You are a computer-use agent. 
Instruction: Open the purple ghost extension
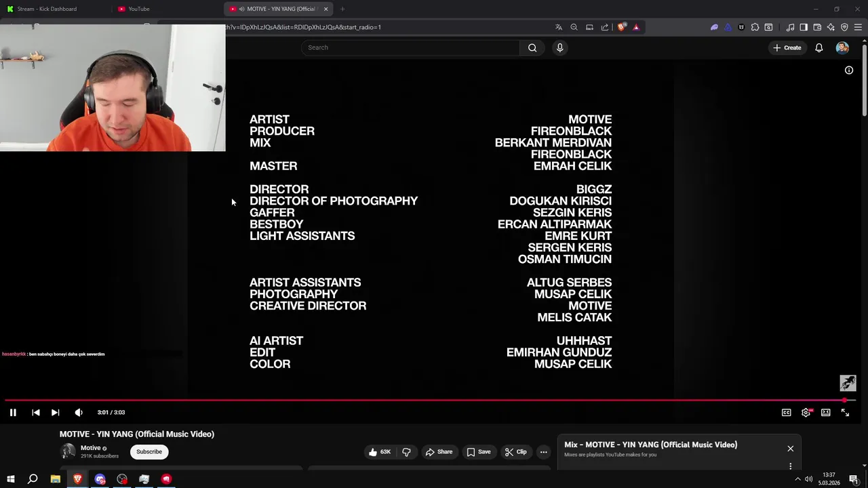(714, 27)
